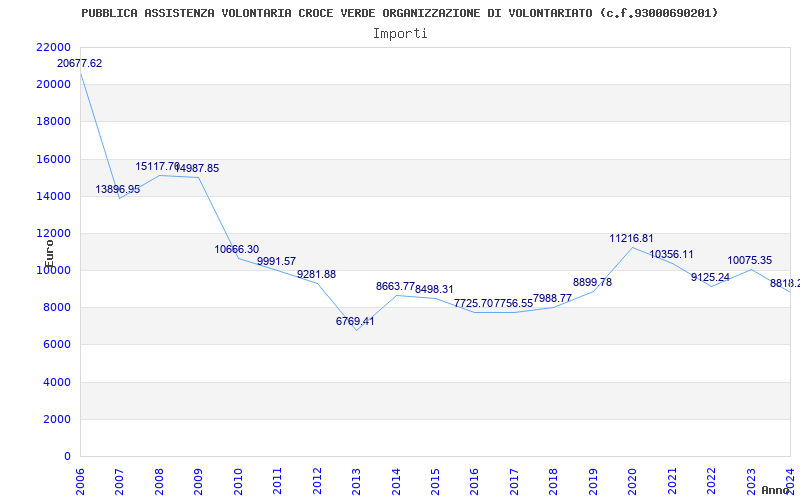This screenshot has height=500, width=800.
Task: Select the 7725.70 data label
Action: 474,303
